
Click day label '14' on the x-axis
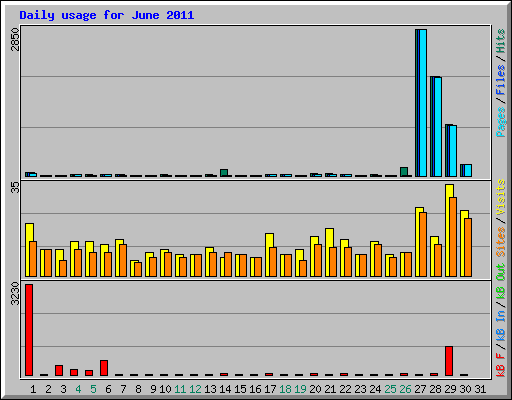225,389
